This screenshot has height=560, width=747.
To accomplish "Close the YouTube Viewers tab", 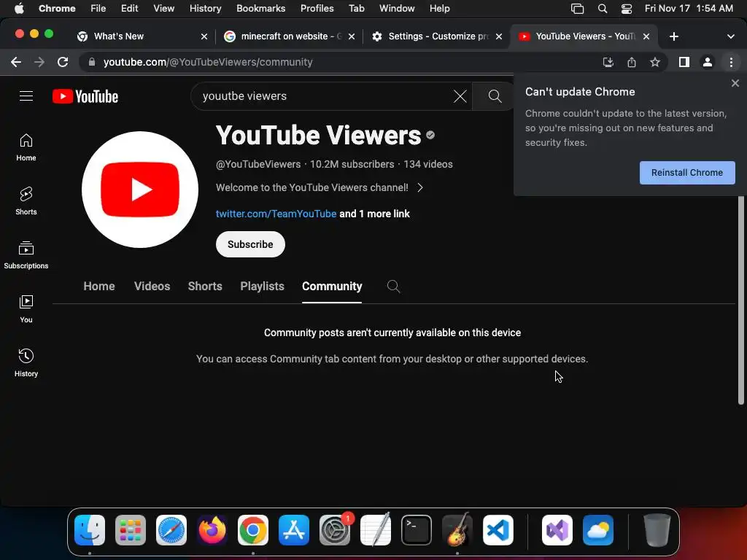I will 646,36.
